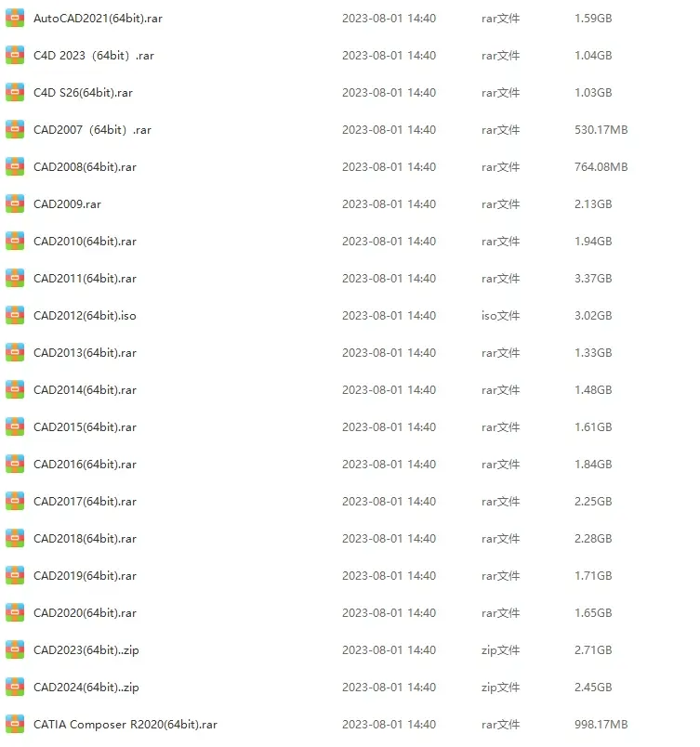The image size is (700, 747).
Task: Click file name C4D S26(64bit).rar
Action: click(x=83, y=92)
